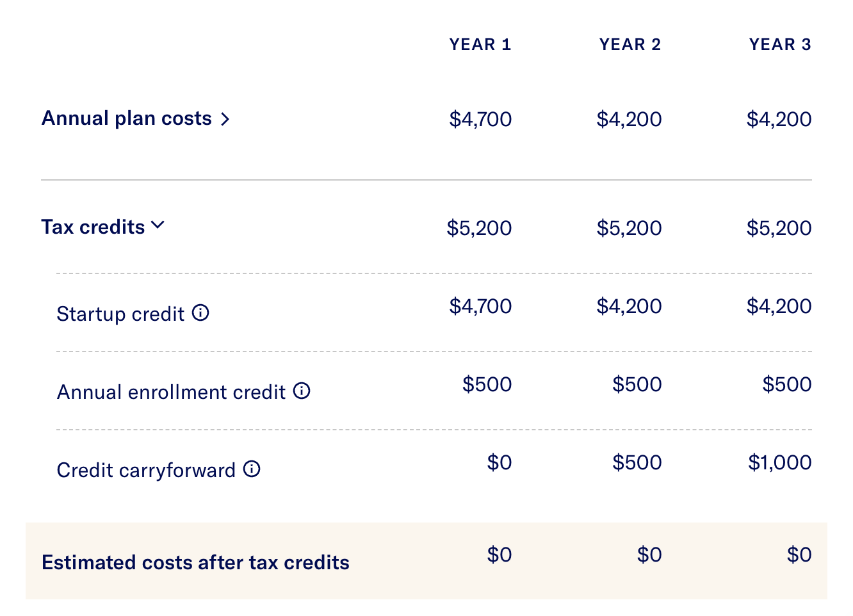Click Year 2 annual enrollment credit $500
853x616 pixels.
pyautogui.click(x=637, y=384)
